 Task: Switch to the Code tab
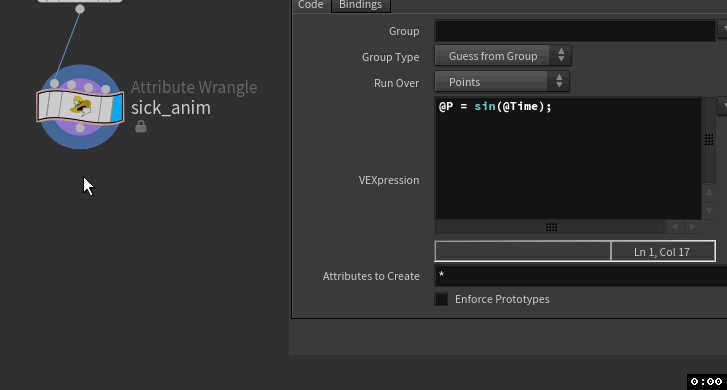[310, 5]
